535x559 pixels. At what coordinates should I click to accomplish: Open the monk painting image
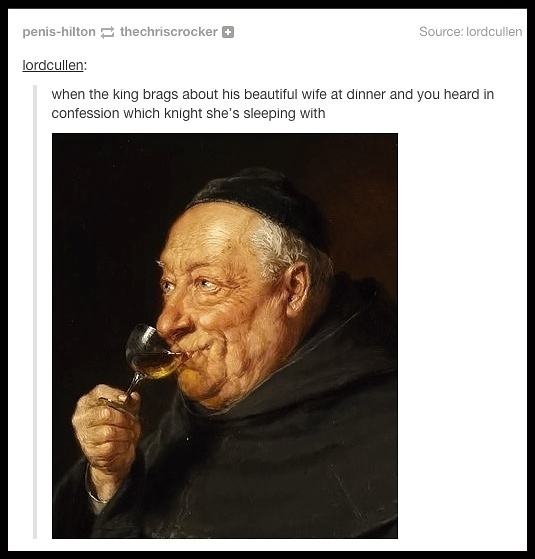(x=225, y=335)
